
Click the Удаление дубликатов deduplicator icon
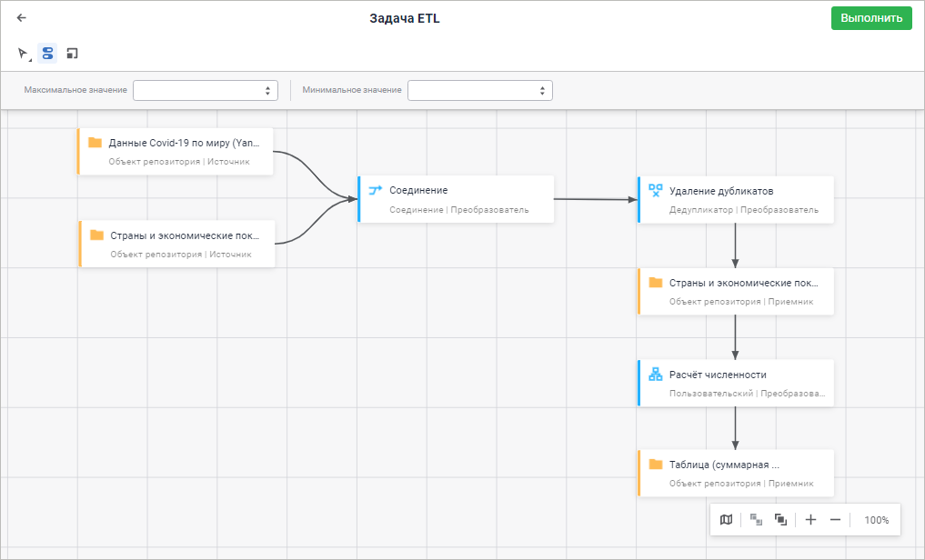[656, 190]
